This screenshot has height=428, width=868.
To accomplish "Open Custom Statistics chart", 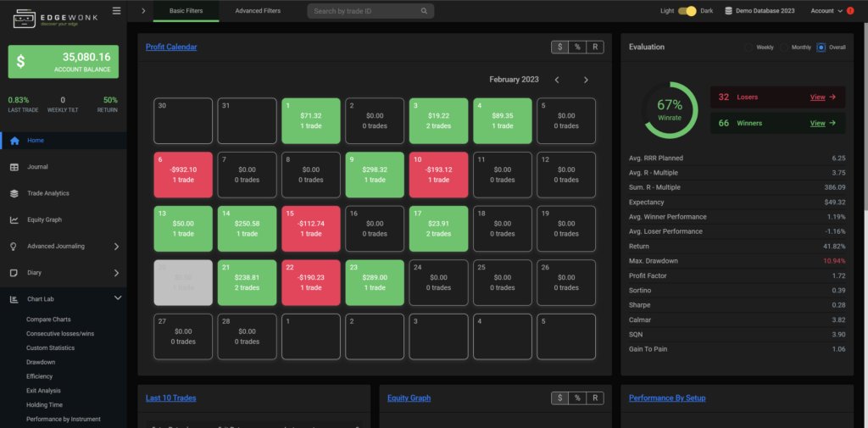I will 50,347.
